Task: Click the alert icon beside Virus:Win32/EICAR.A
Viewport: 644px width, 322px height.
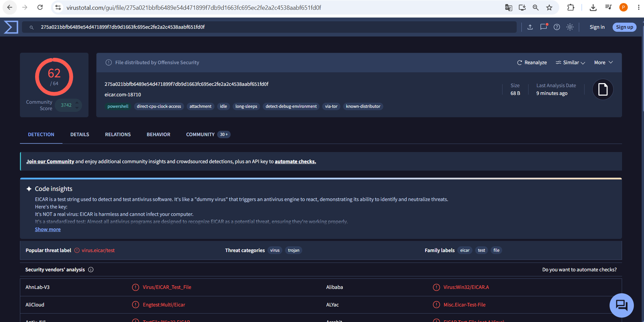Action: coord(436,287)
